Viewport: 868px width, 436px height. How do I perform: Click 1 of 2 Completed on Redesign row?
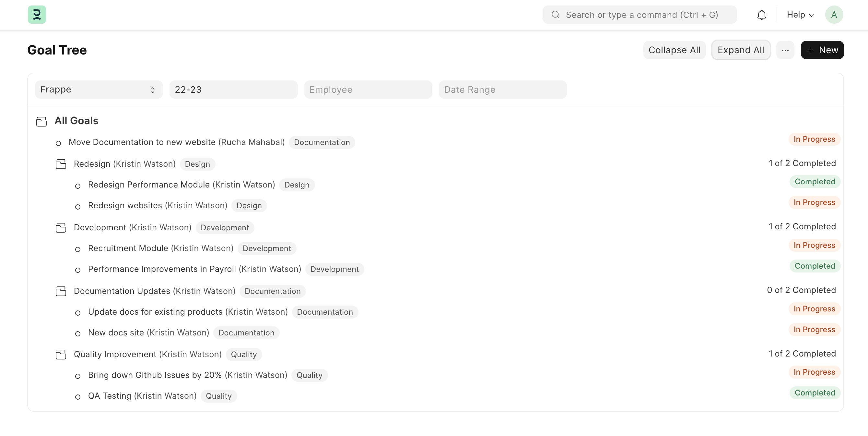tap(802, 163)
